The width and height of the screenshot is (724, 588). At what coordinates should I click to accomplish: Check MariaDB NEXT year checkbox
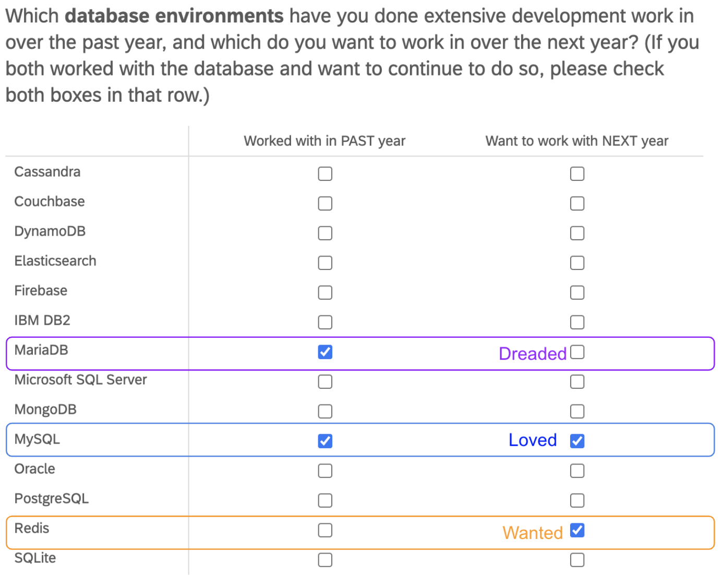click(x=577, y=352)
